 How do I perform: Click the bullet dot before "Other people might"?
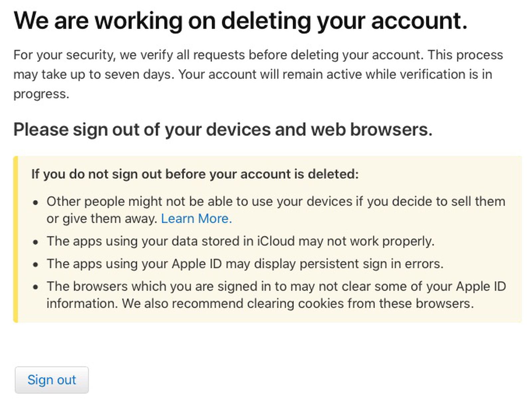[36, 202]
